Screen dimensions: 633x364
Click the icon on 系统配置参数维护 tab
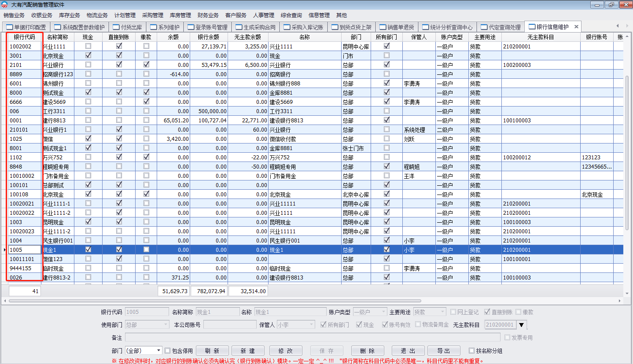(x=57, y=27)
